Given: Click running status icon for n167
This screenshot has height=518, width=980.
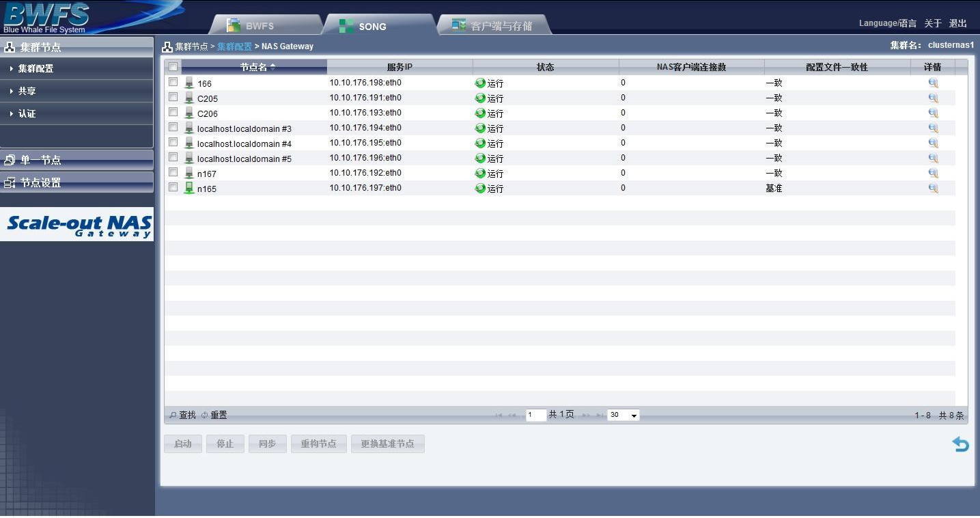Looking at the screenshot, I should 480,173.
